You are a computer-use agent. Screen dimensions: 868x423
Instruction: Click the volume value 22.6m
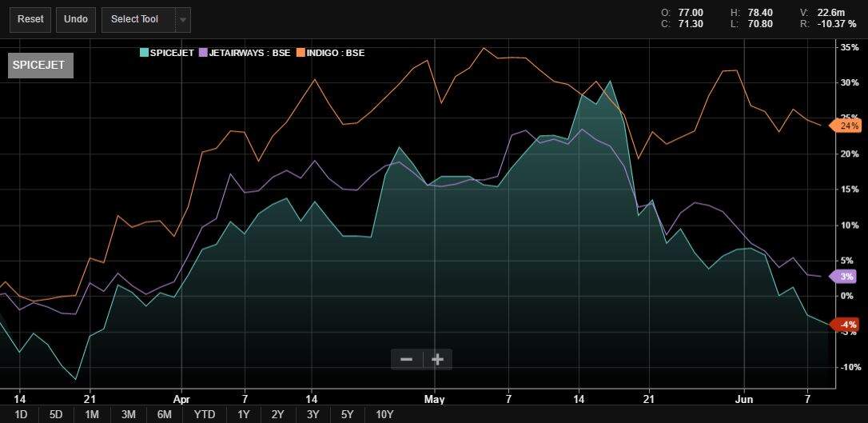[x=831, y=13]
